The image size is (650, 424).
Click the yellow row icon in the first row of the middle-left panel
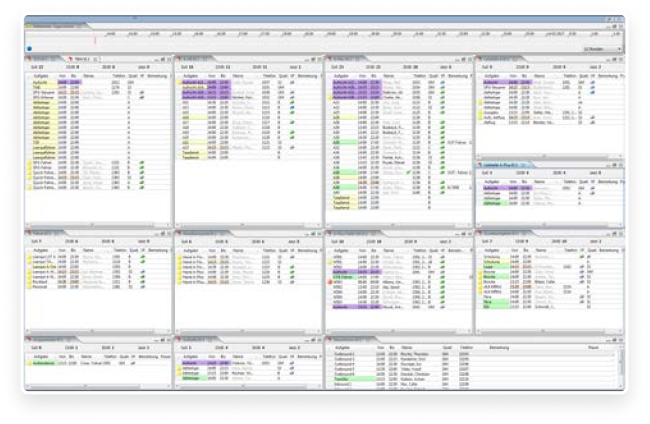click(30, 257)
